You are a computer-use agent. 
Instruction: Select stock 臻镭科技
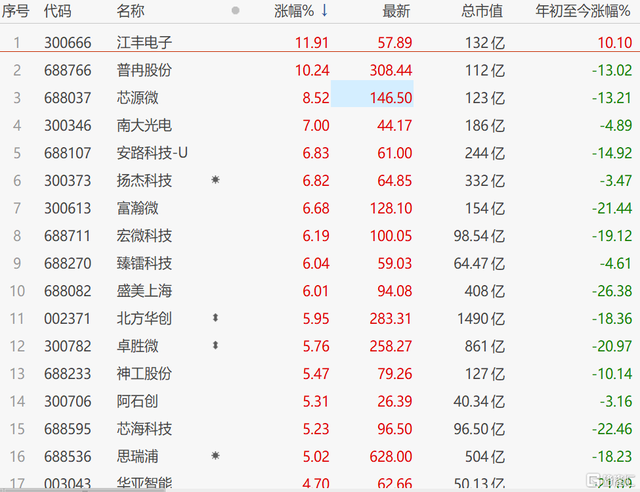(x=144, y=263)
